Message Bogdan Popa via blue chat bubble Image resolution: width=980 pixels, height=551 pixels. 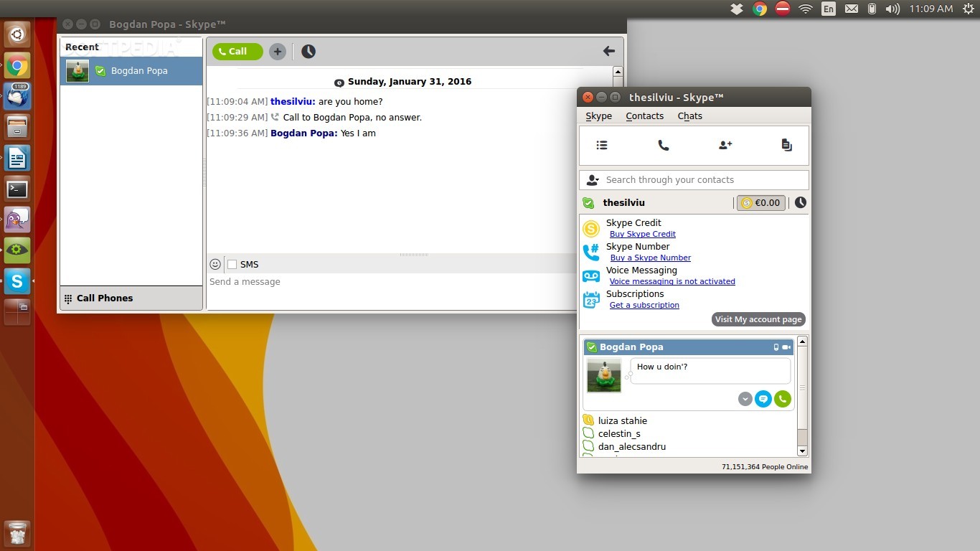tap(763, 399)
